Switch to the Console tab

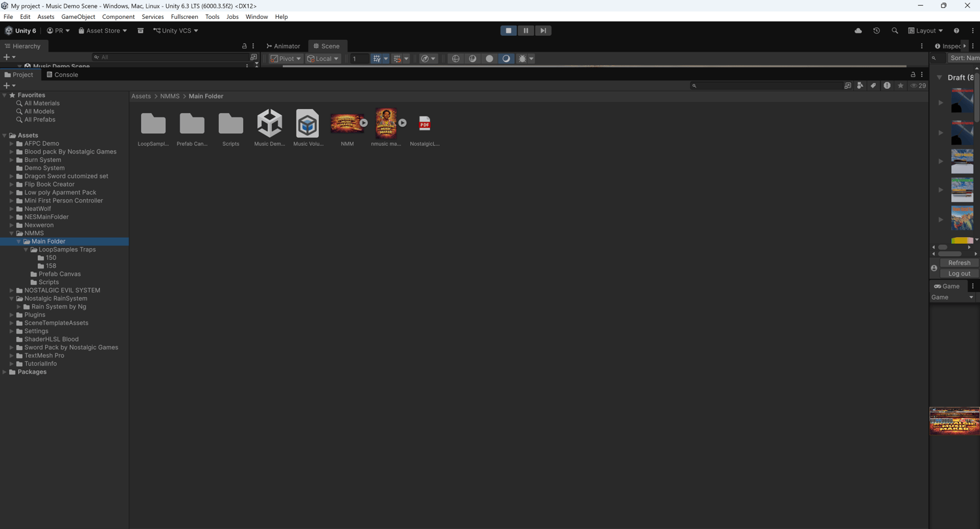click(62, 74)
